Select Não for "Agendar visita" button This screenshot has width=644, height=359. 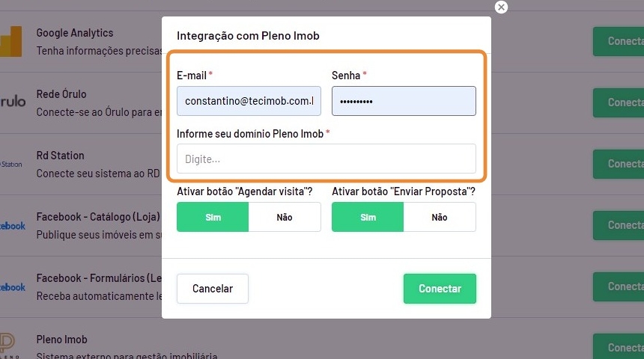click(x=285, y=217)
